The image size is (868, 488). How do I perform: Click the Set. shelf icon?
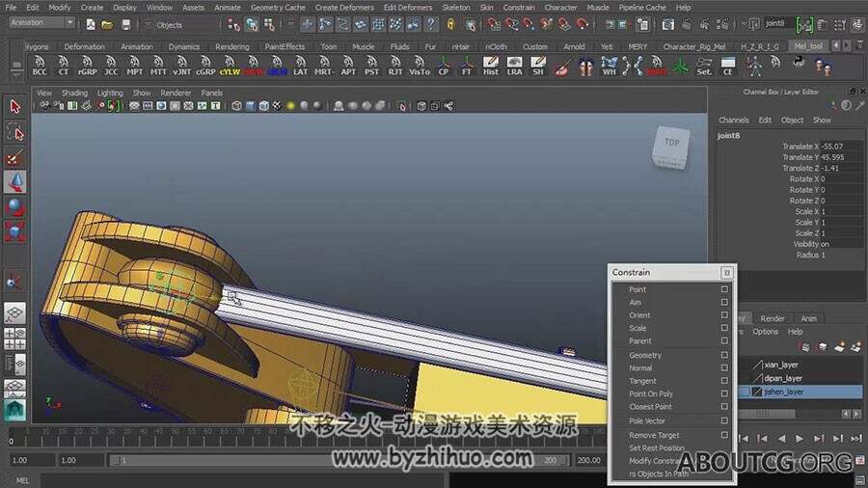click(704, 66)
